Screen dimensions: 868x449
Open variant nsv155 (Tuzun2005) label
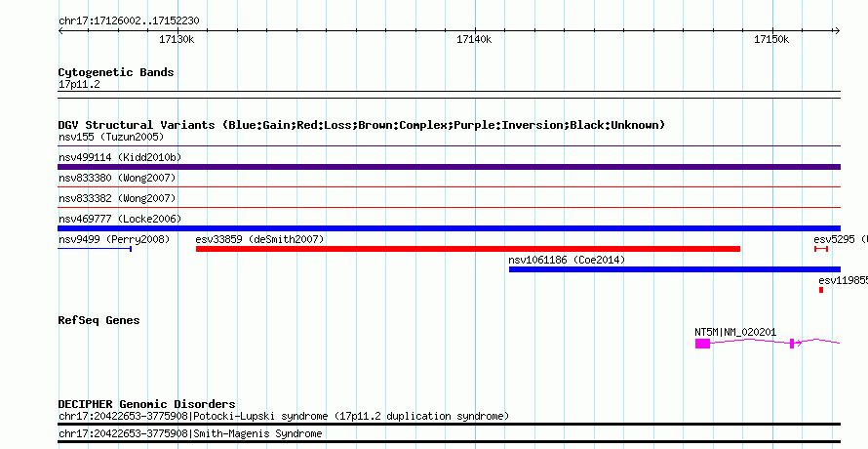click(111, 137)
